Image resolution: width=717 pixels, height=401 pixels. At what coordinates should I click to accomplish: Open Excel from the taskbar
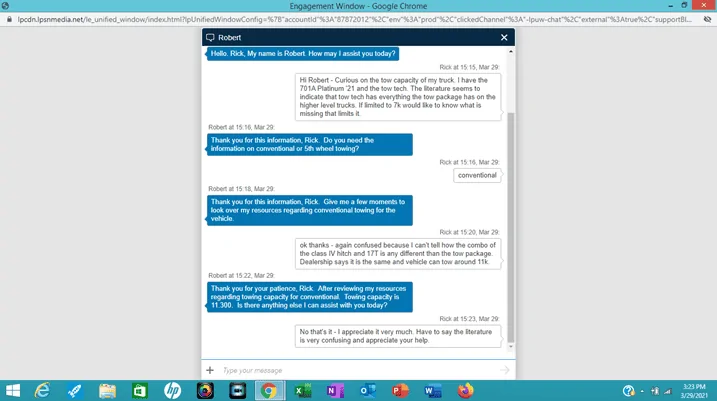(303, 390)
